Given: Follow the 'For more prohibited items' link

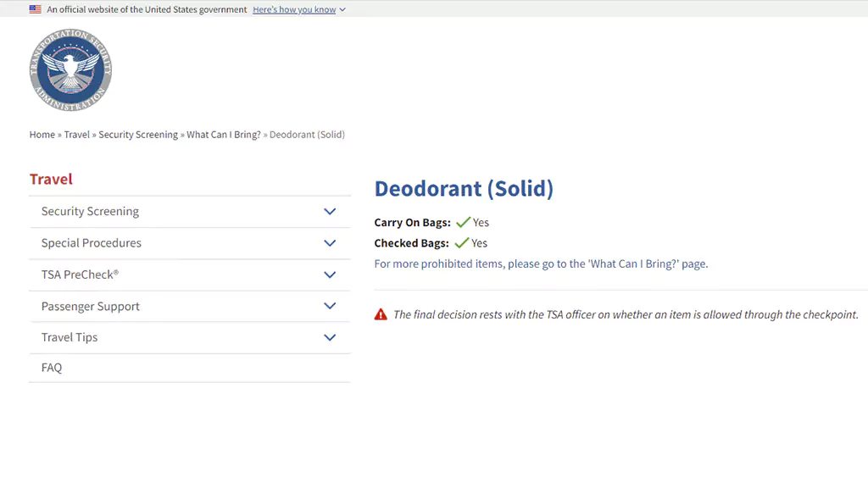Looking at the screenshot, I should pyautogui.click(x=541, y=264).
